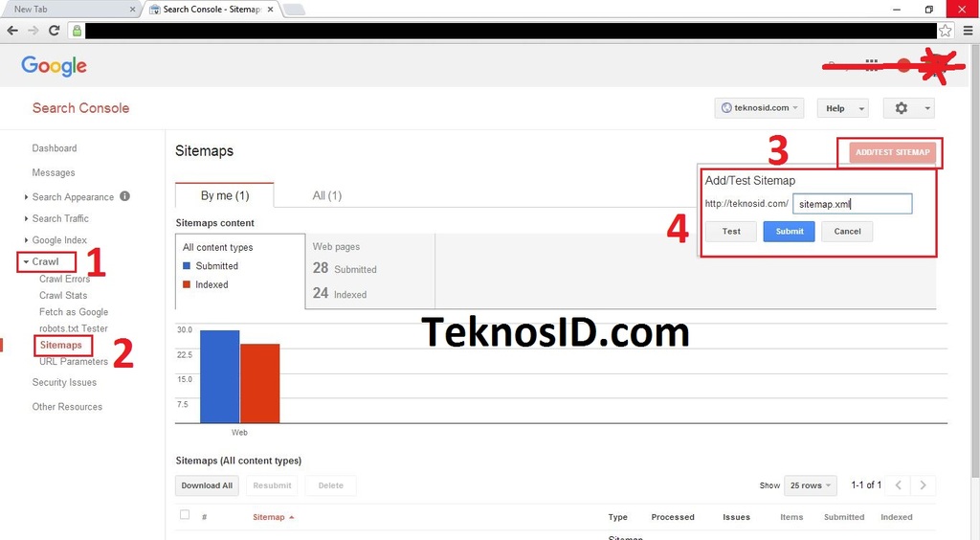The width and height of the screenshot is (980, 540).
Task: Click the Delete button
Action: [x=330, y=485]
